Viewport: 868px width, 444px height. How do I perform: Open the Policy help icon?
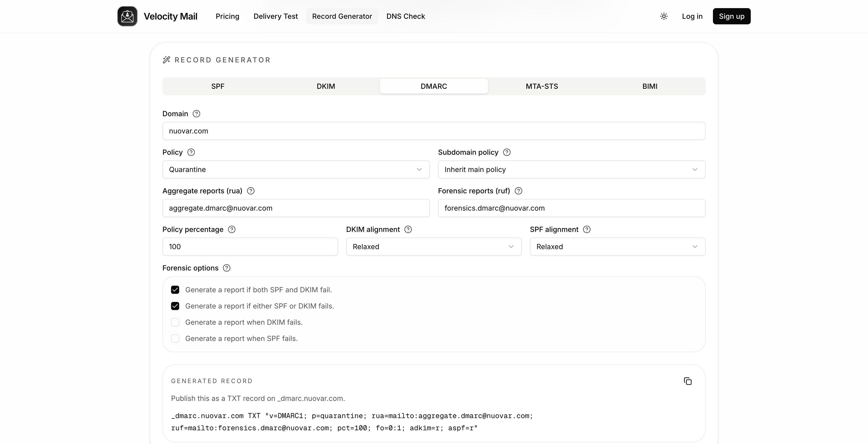191,152
